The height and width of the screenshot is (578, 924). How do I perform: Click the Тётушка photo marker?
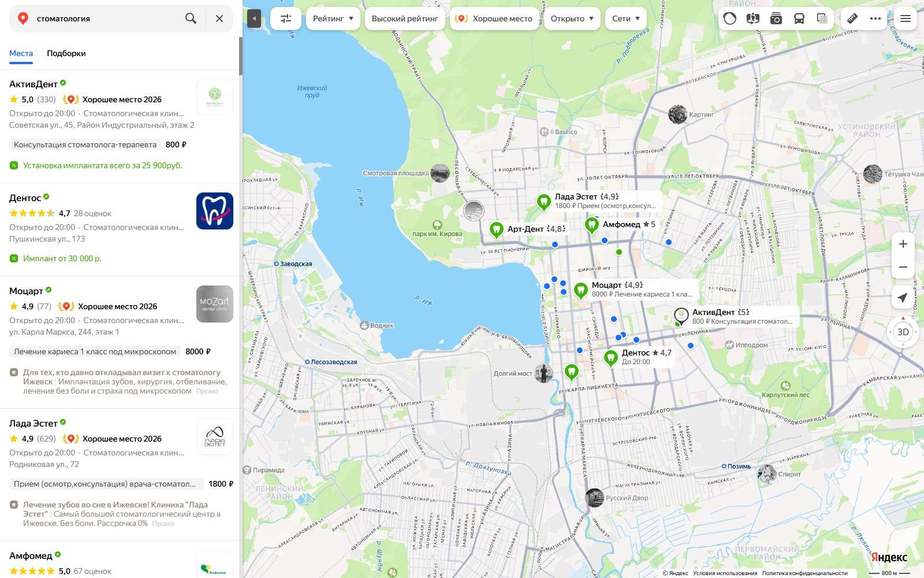pos(873,174)
